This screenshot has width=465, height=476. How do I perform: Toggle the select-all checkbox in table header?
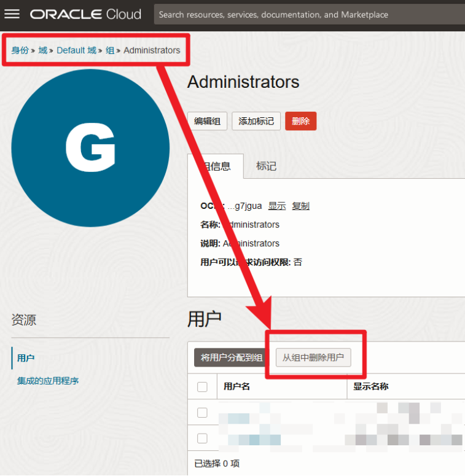pyautogui.click(x=202, y=386)
